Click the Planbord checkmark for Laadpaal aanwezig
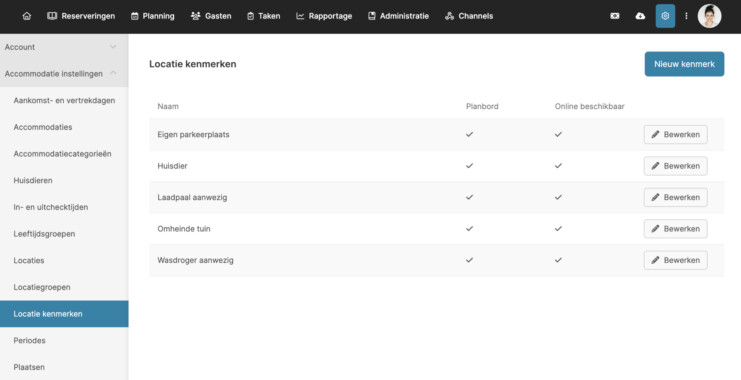 (469, 198)
